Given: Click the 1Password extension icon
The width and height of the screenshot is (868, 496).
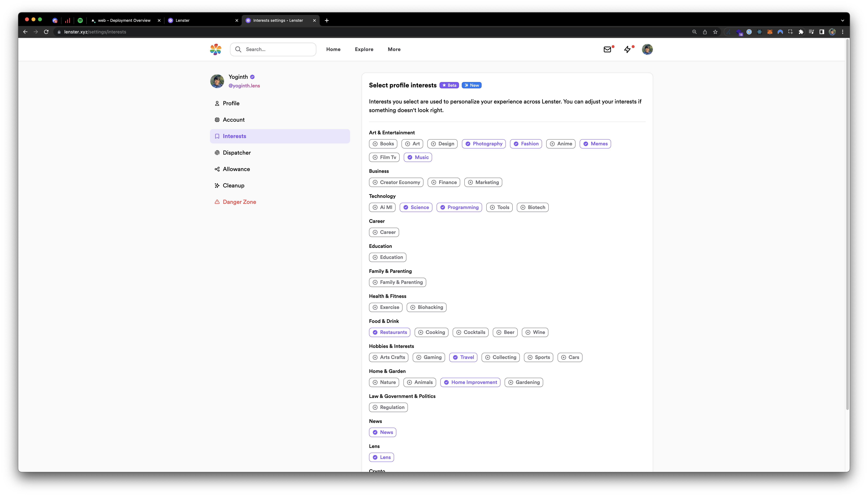Looking at the screenshot, I should tap(749, 32).
